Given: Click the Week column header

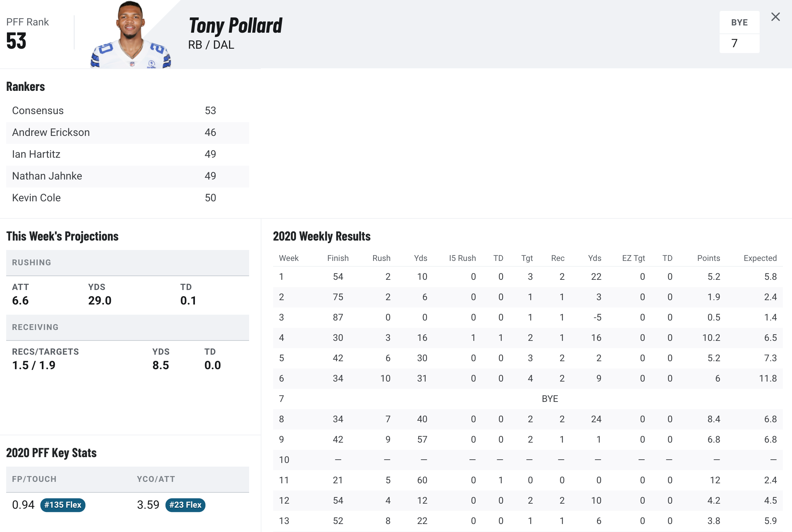Looking at the screenshot, I should tap(289, 258).
